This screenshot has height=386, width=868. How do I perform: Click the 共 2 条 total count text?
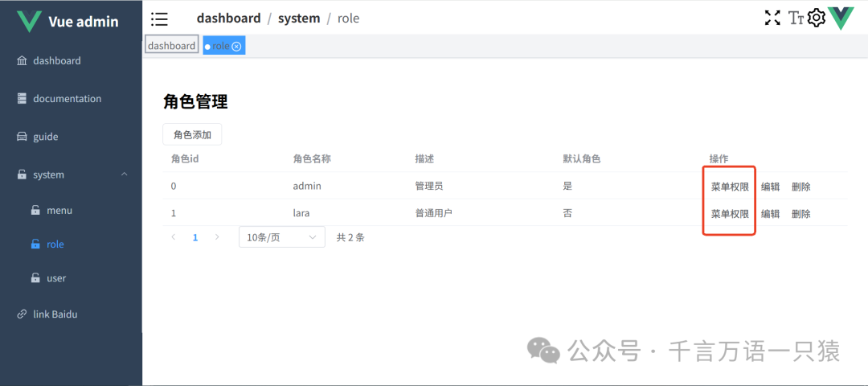[x=350, y=237]
